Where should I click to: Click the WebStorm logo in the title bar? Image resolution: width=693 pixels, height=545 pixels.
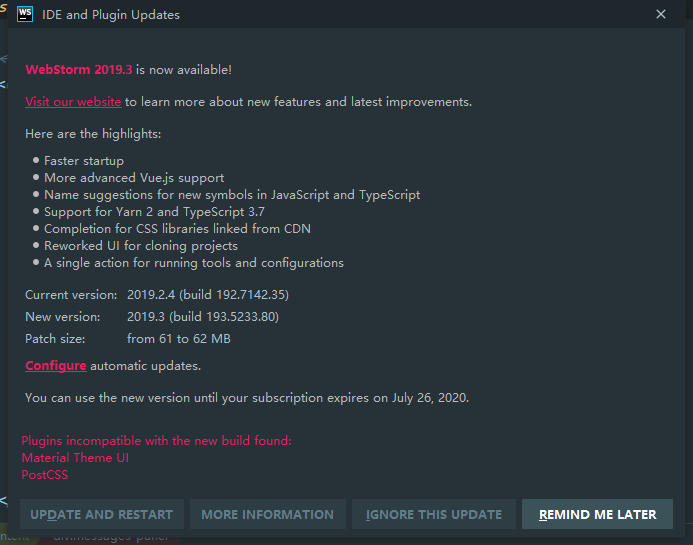pos(26,15)
